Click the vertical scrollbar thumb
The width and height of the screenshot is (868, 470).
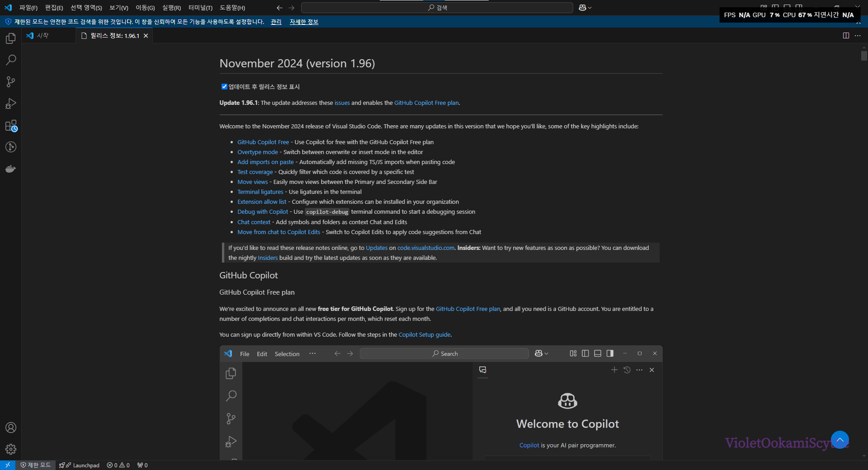[x=864, y=56]
